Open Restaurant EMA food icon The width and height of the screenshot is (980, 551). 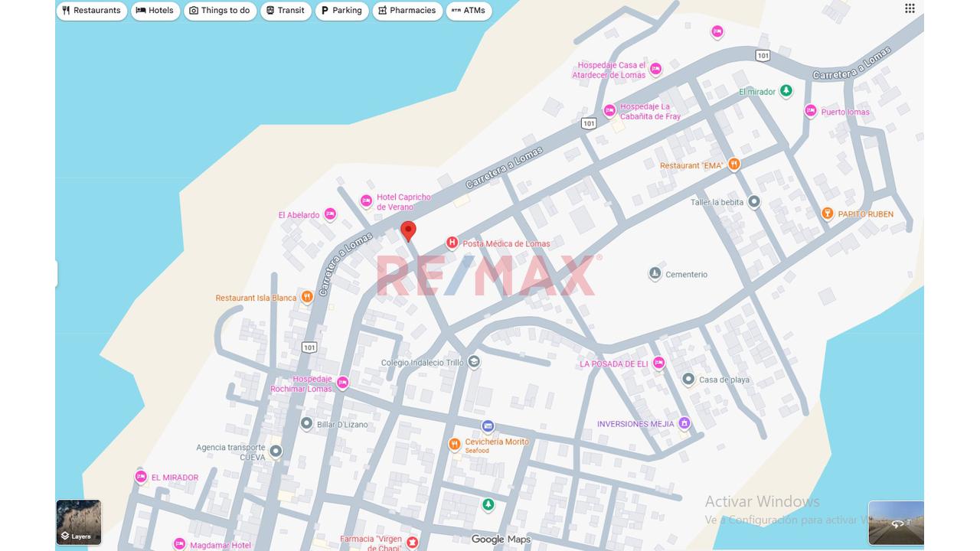pyautogui.click(x=734, y=164)
